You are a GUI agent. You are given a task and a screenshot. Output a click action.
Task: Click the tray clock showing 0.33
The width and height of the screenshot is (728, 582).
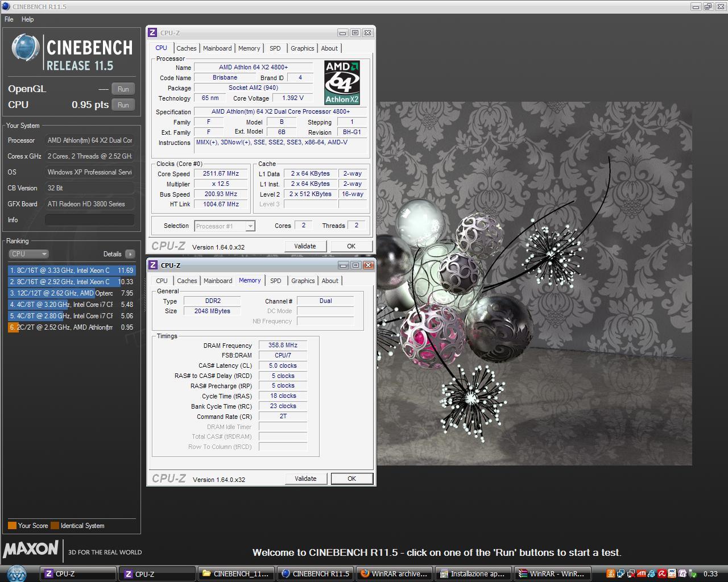point(710,573)
